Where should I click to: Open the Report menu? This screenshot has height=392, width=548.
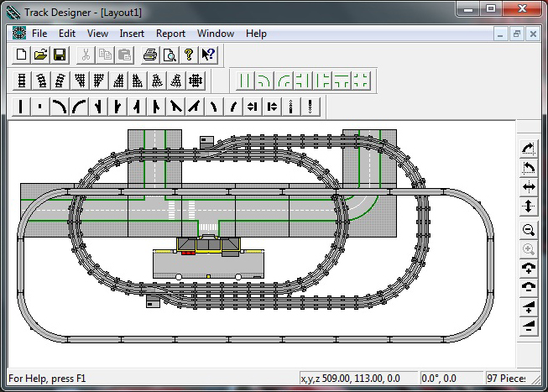click(x=170, y=34)
